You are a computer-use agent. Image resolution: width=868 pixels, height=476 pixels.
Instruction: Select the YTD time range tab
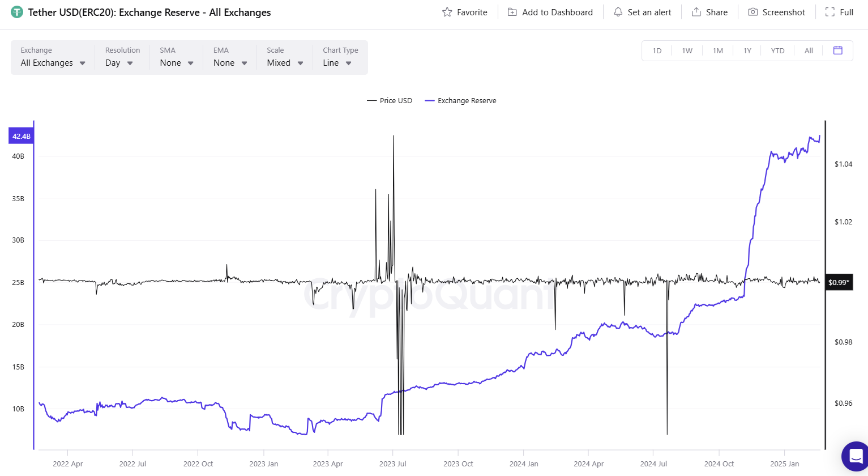pyautogui.click(x=777, y=50)
